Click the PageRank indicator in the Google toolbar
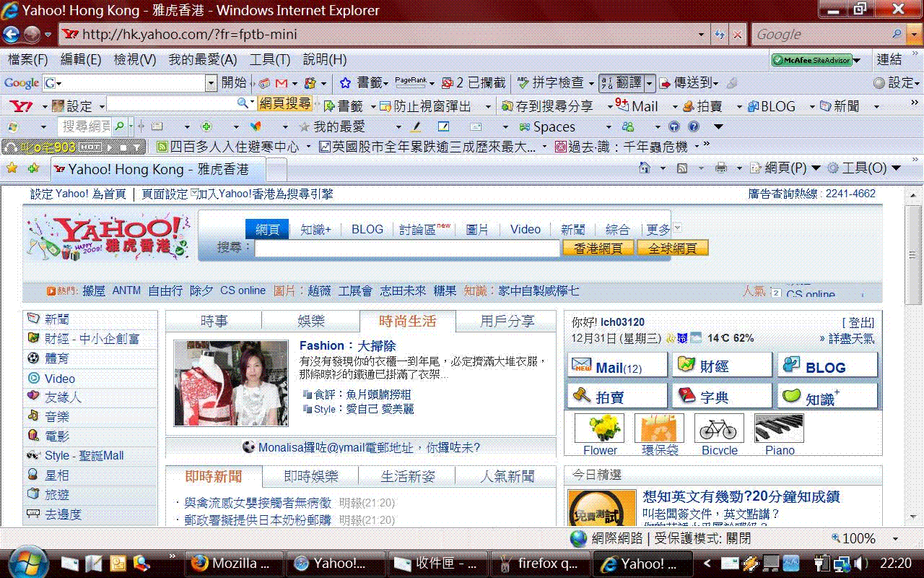 point(411,82)
